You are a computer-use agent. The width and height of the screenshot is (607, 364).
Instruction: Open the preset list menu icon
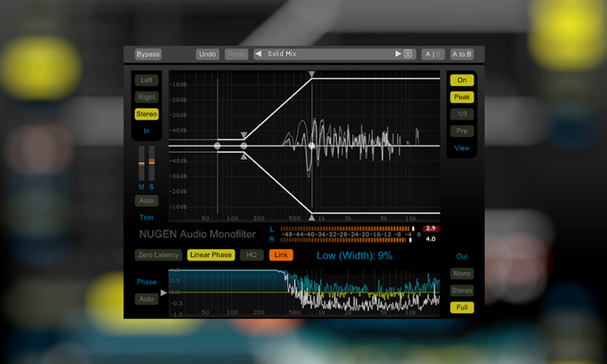(408, 54)
